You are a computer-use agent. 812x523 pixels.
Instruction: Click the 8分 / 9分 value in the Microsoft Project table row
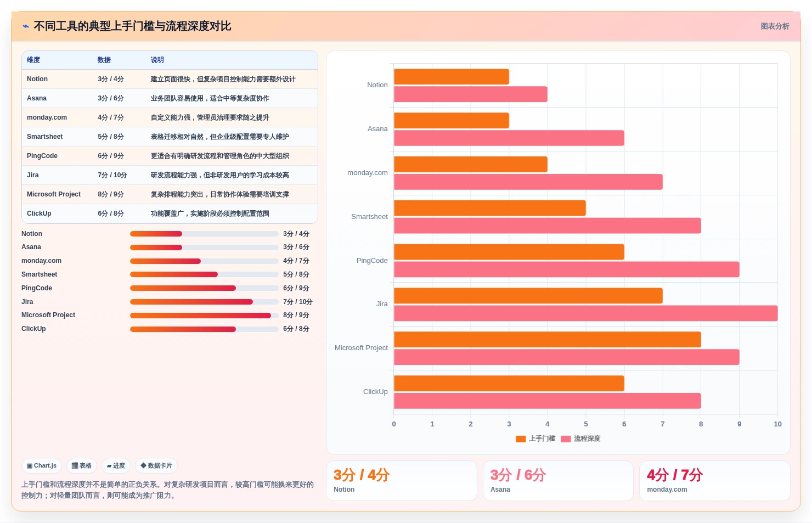pos(111,194)
